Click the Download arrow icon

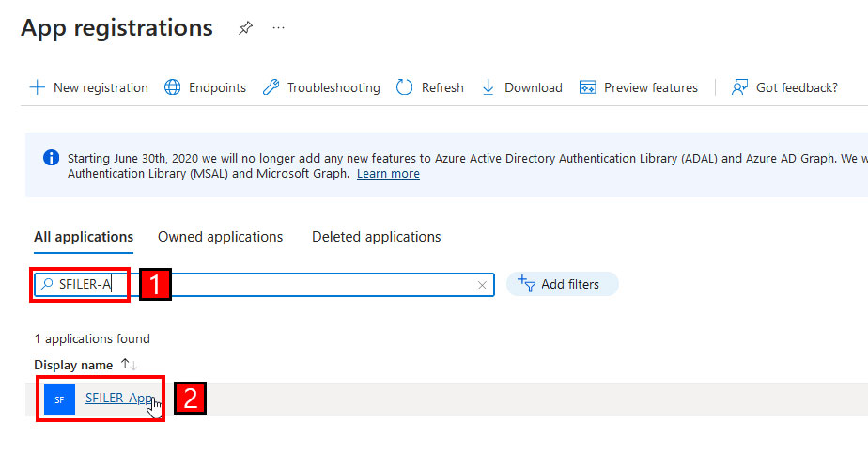[x=488, y=87]
